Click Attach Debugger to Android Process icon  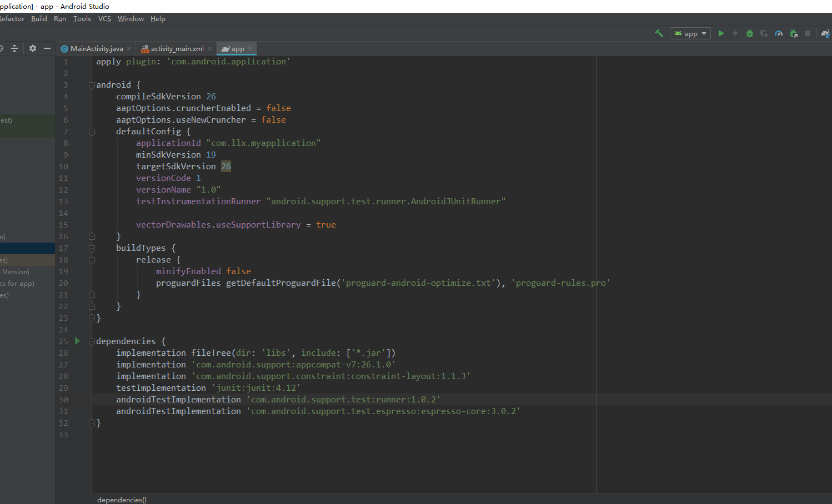[x=793, y=33]
